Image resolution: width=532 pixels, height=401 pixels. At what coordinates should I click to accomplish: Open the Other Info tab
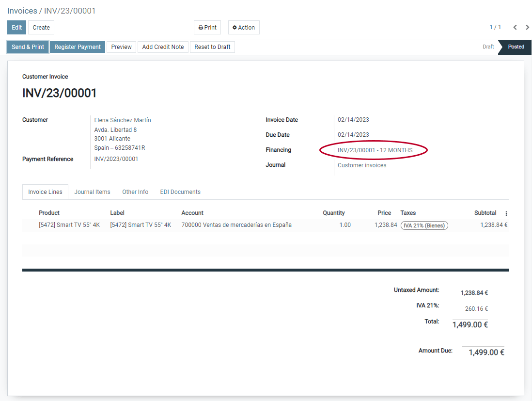[x=135, y=192]
